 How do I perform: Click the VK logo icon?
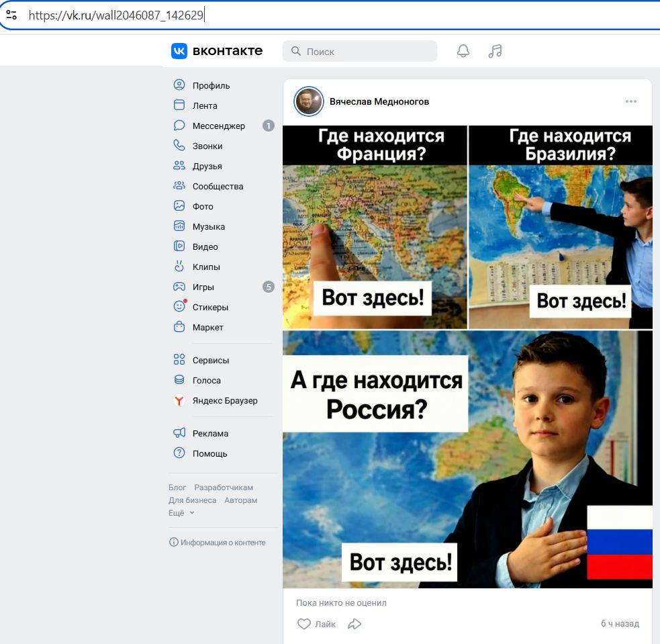(x=179, y=51)
